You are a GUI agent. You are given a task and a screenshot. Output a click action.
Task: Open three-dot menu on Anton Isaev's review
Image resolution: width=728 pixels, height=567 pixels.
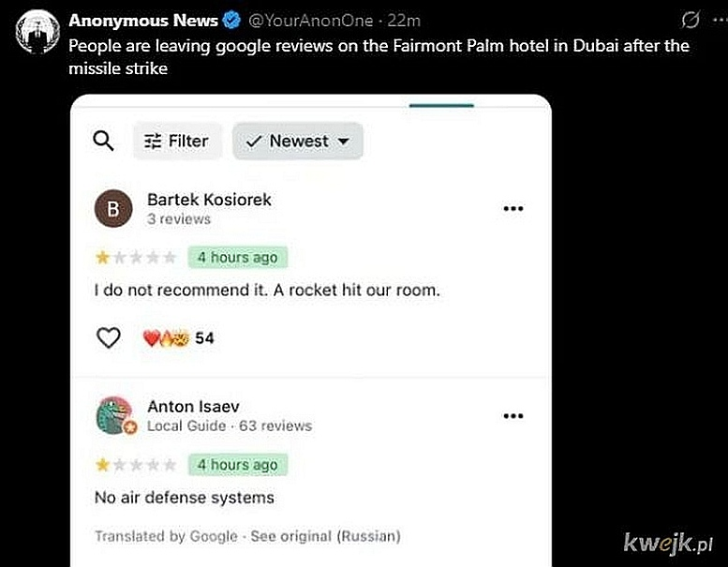click(x=513, y=415)
